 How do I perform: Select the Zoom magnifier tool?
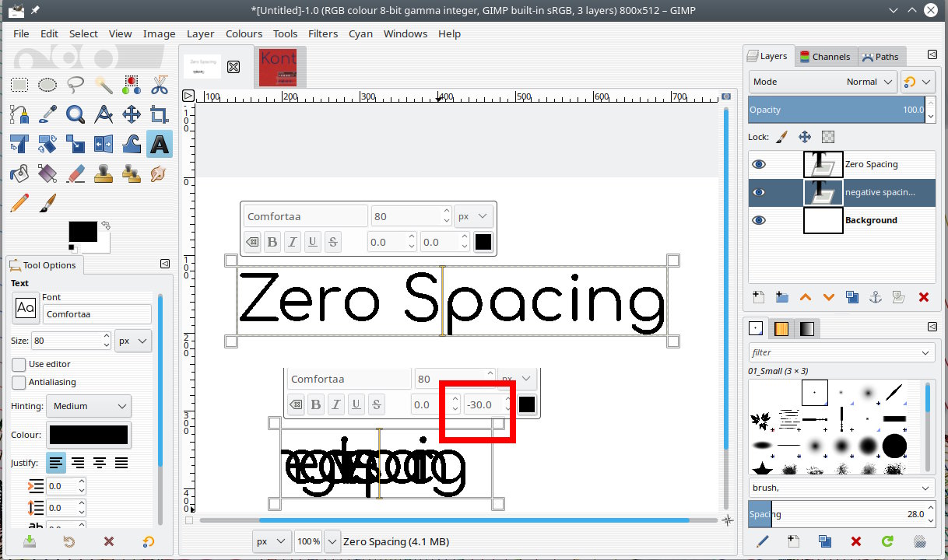pyautogui.click(x=75, y=115)
